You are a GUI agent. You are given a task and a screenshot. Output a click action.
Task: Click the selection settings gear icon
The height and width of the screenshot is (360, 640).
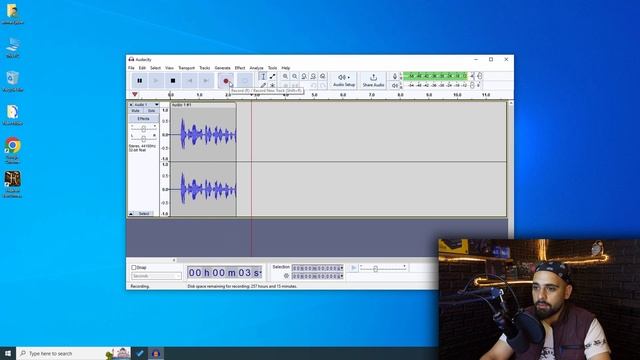[x=286, y=276]
